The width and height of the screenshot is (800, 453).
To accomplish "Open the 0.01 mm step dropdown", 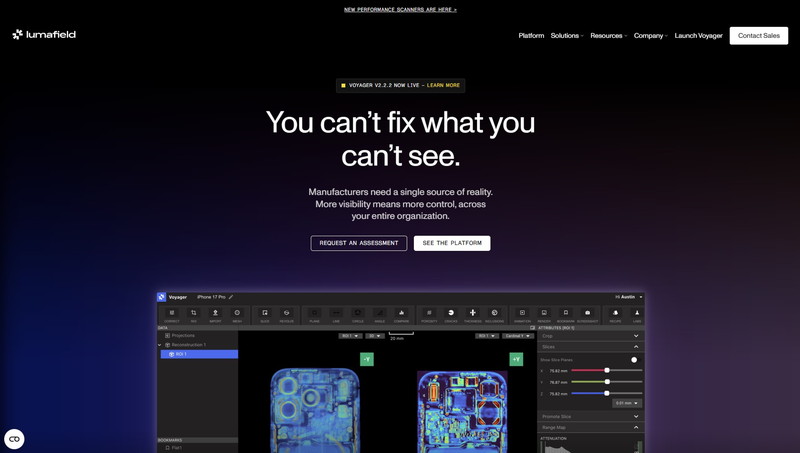I will click(627, 403).
